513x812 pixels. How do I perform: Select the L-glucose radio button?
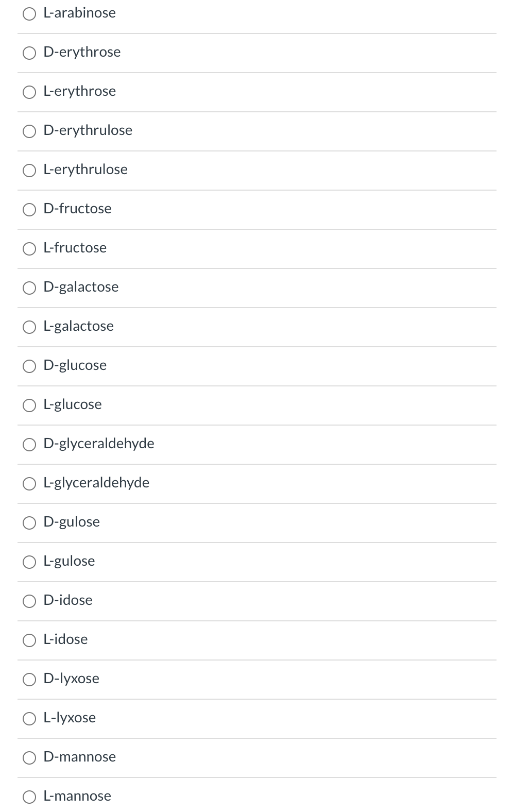pyautogui.click(x=29, y=405)
